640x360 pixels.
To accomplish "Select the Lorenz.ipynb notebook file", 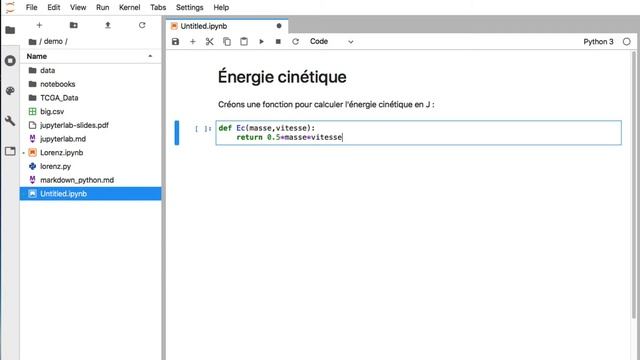I will (91, 153).
